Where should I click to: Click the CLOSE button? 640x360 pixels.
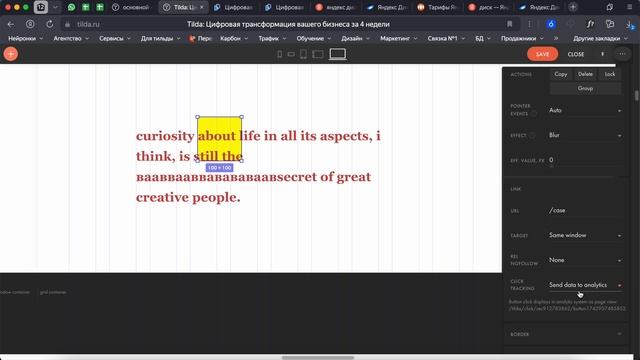click(576, 54)
